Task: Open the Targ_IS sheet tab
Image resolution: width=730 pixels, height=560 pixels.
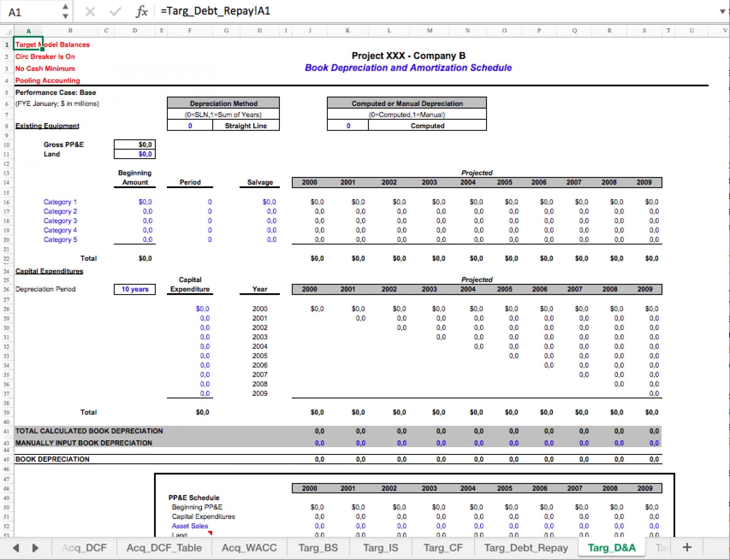Action: coord(380,548)
